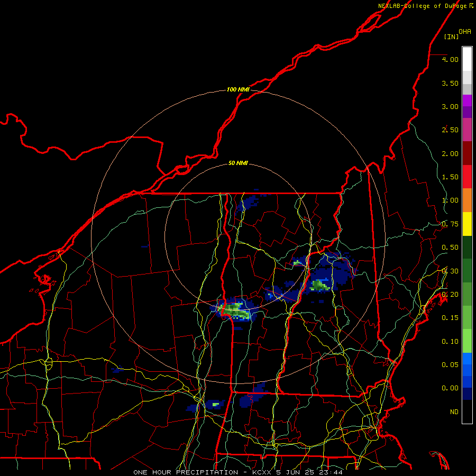Click the 0.50 legend value
This screenshot has height=476, width=476.
pos(450,248)
